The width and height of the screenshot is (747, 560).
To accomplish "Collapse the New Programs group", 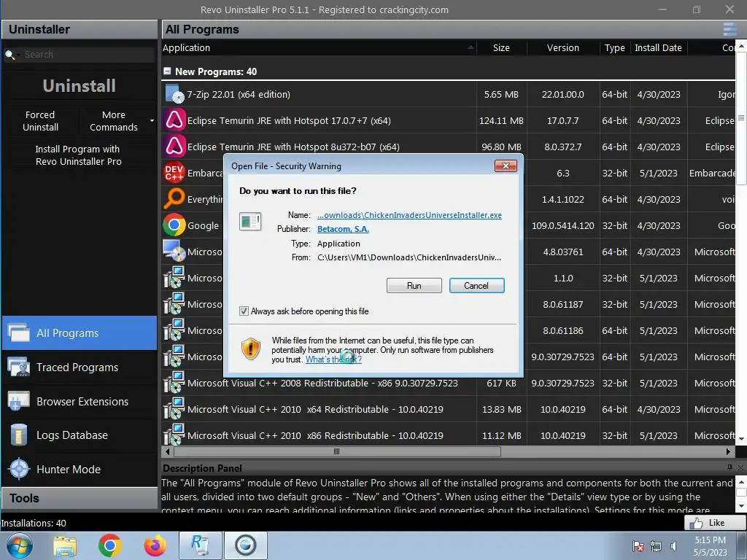I will click(x=167, y=71).
